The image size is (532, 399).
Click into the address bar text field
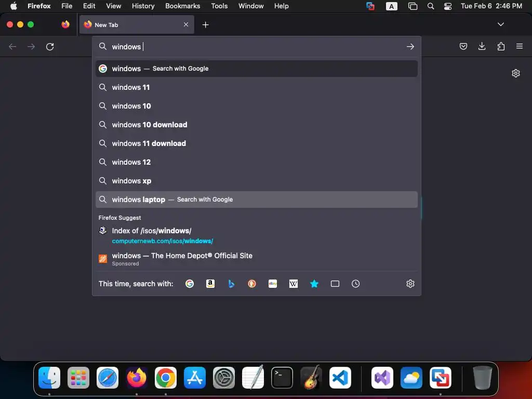point(256,46)
